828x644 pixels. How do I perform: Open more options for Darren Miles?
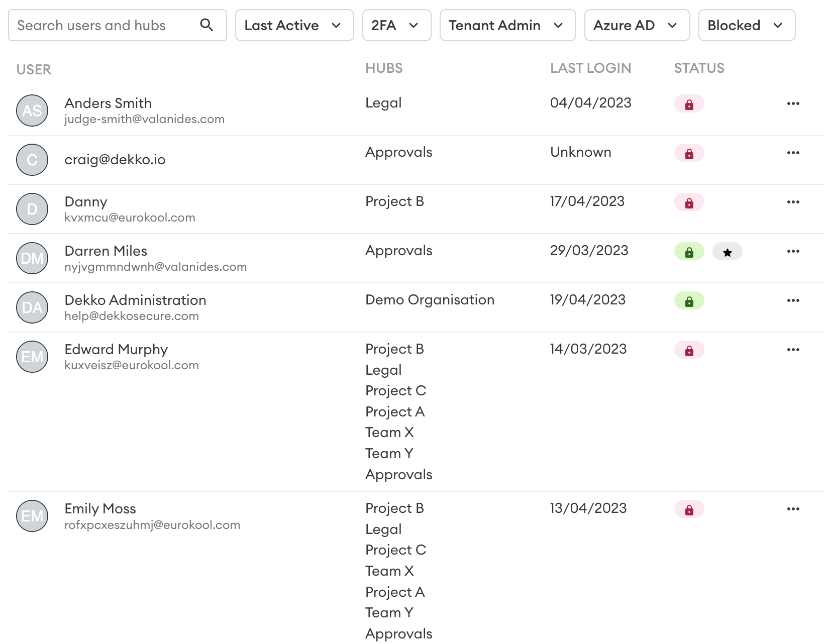tap(793, 251)
